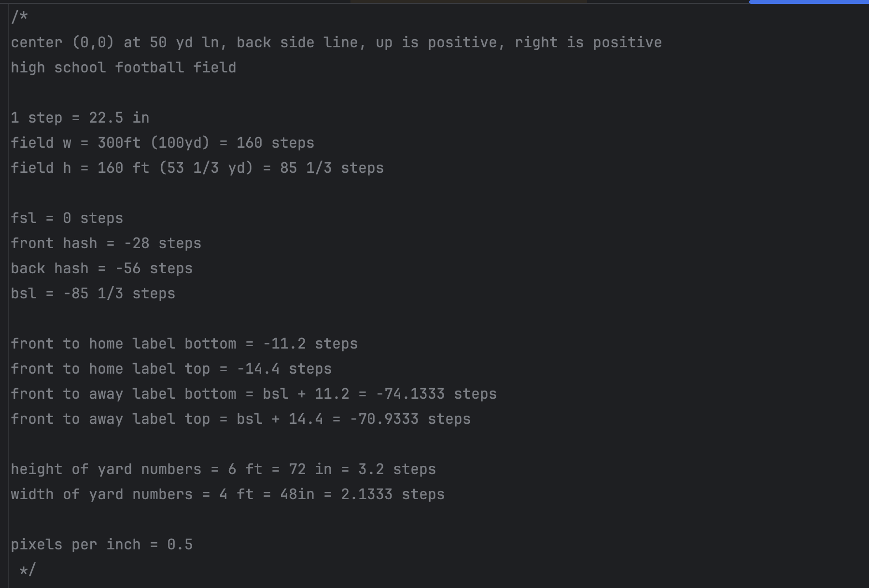This screenshot has height=588, width=869.
Task: Click the "width of yard numbers" line
Action: (227, 494)
